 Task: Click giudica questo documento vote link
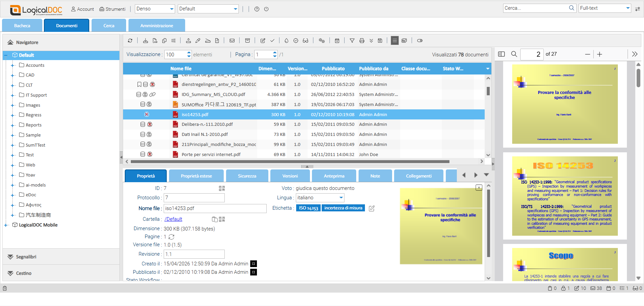[x=325, y=188]
